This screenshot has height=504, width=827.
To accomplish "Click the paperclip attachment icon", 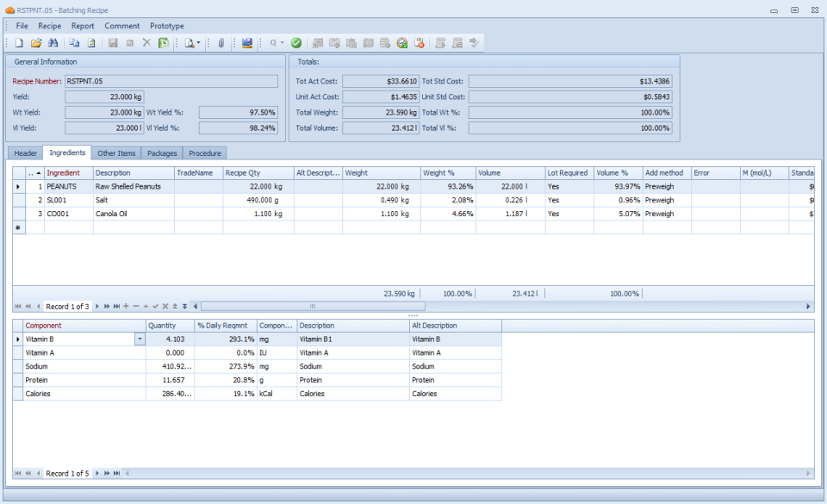I will (221, 42).
